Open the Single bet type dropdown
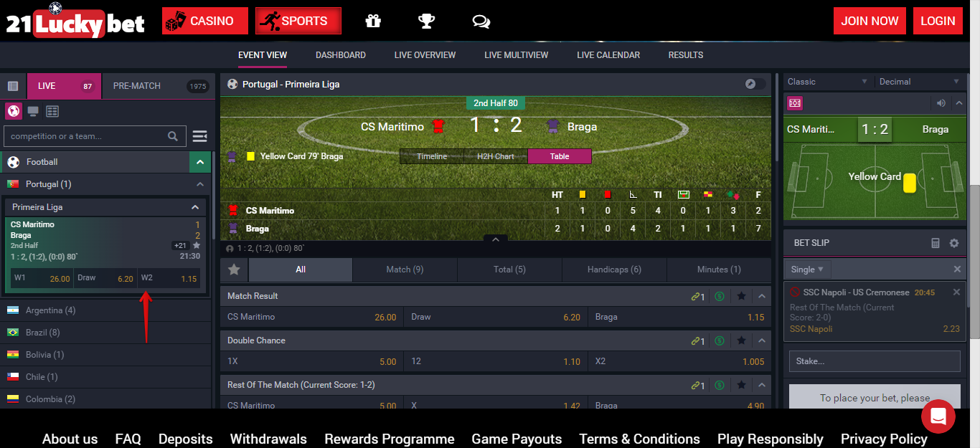 point(806,270)
